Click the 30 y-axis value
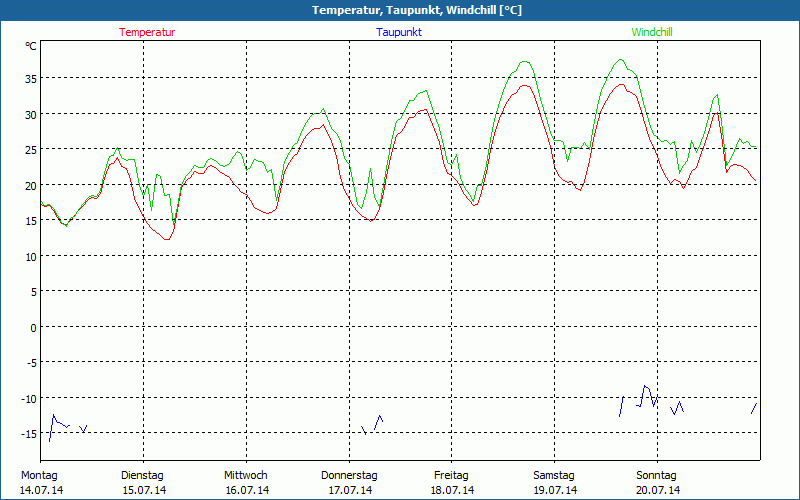800x500 pixels. [x=31, y=114]
